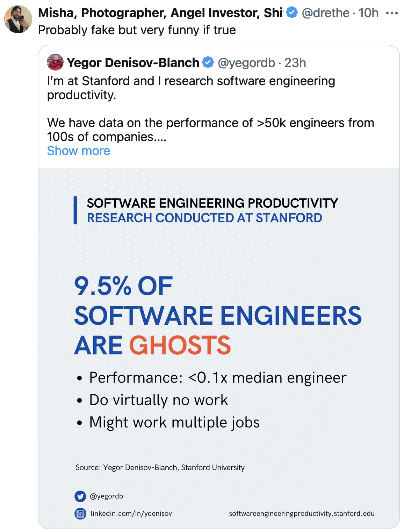This screenshot has width=411, height=532.
Task: Click the @yegordb text beside the Twitter icon
Action: 107,496
